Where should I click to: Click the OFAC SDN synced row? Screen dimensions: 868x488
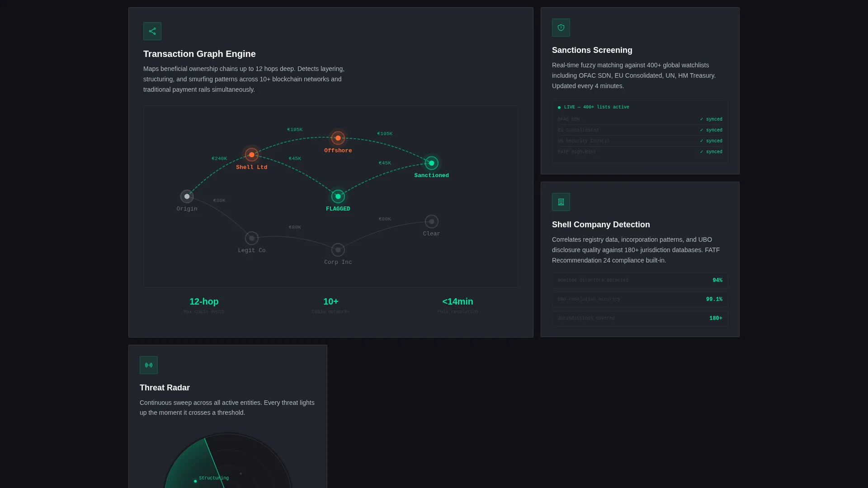(640, 119)
